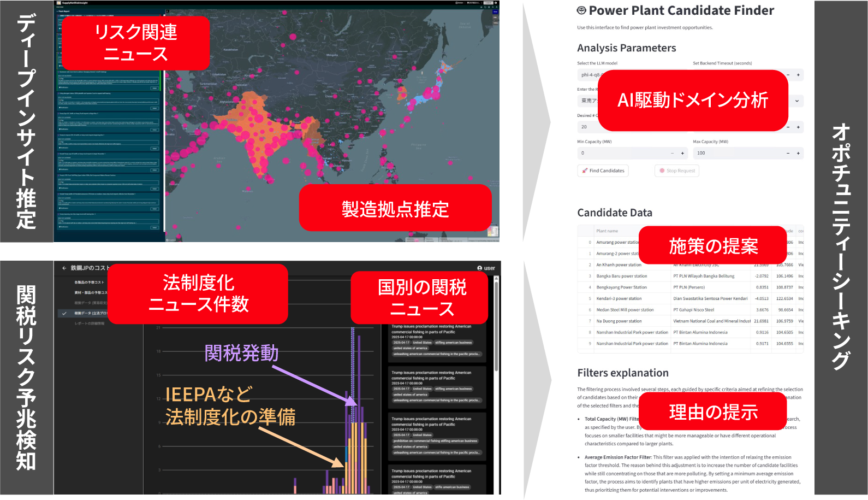Screen dimensions: 868x500
Task: Increase Backend Timeout with plus stepper
Action: point(798,75)
